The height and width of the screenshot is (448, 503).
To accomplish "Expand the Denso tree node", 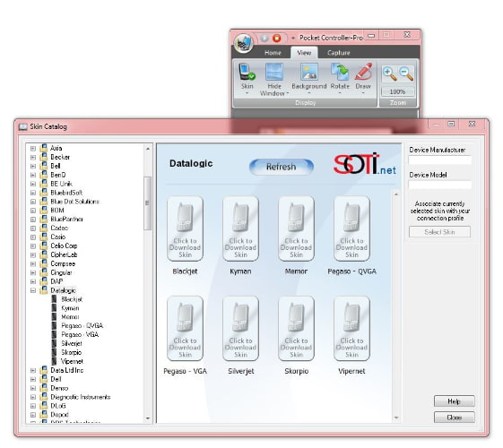I will (32, 388).
